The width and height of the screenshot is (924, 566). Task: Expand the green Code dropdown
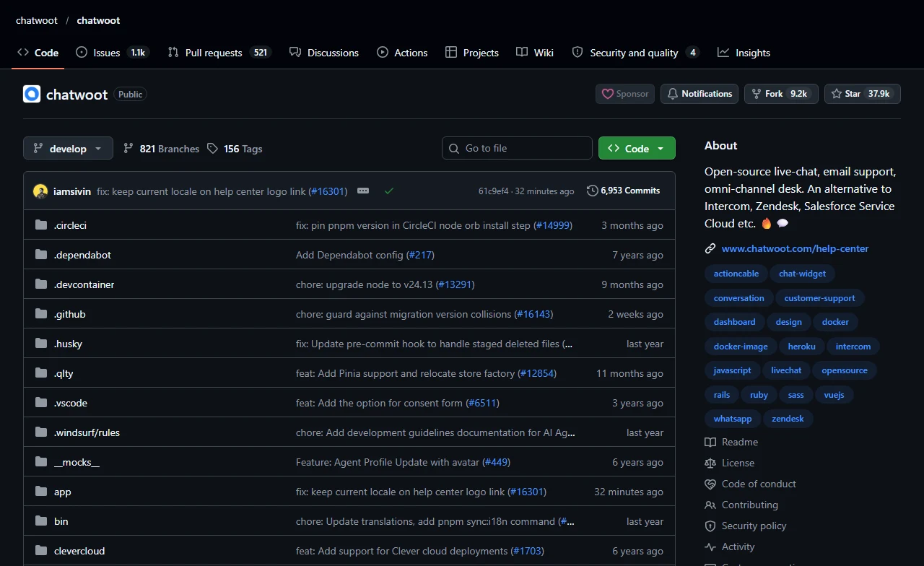pyautogui.click(x=637, y=148)
